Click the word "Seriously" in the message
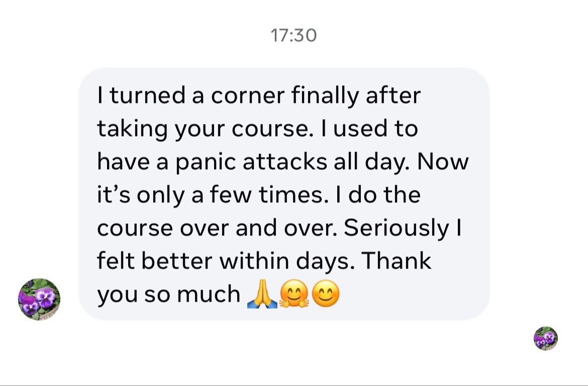This screenshot has height=386, width=588. point(396,228)
